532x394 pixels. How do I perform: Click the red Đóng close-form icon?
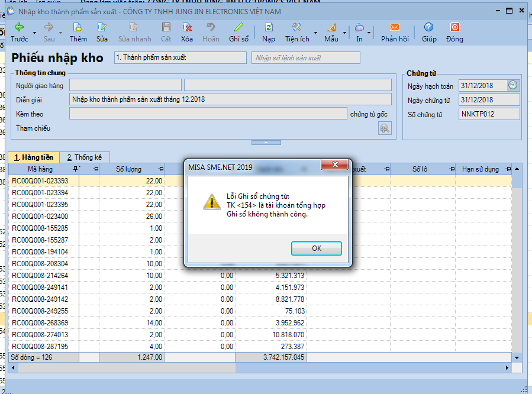click(x=454, y=28)
